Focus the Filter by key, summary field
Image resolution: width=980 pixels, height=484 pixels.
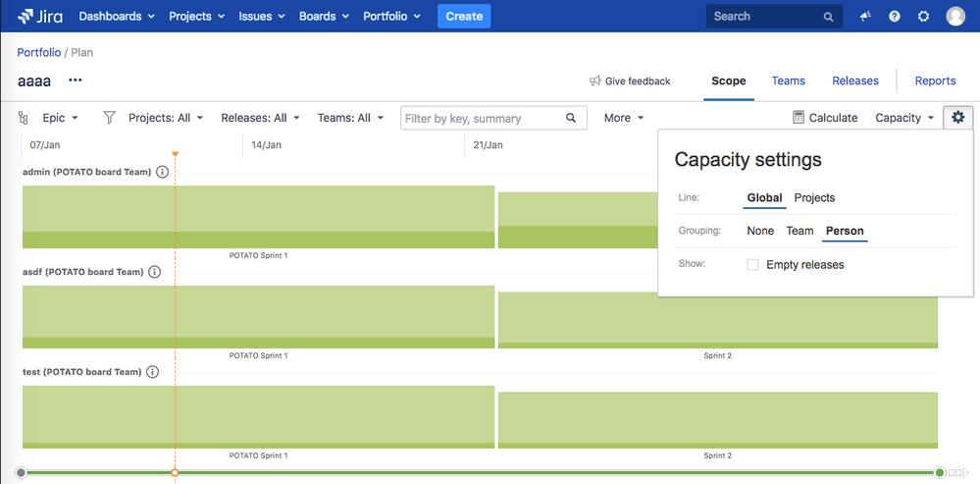(x=493, y=118)
